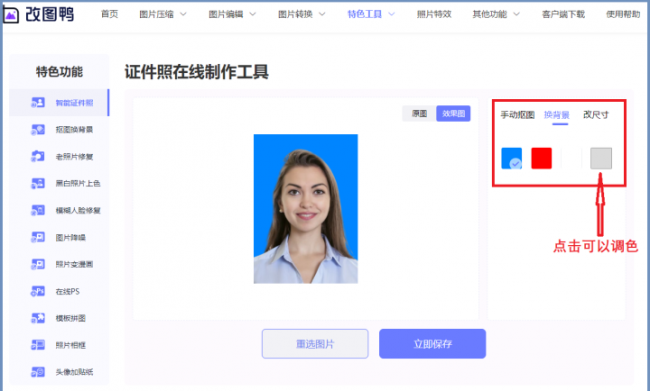650x391 pixels.
Task: Open 照片特效 in the top navigation
Action: click(434, 15)
